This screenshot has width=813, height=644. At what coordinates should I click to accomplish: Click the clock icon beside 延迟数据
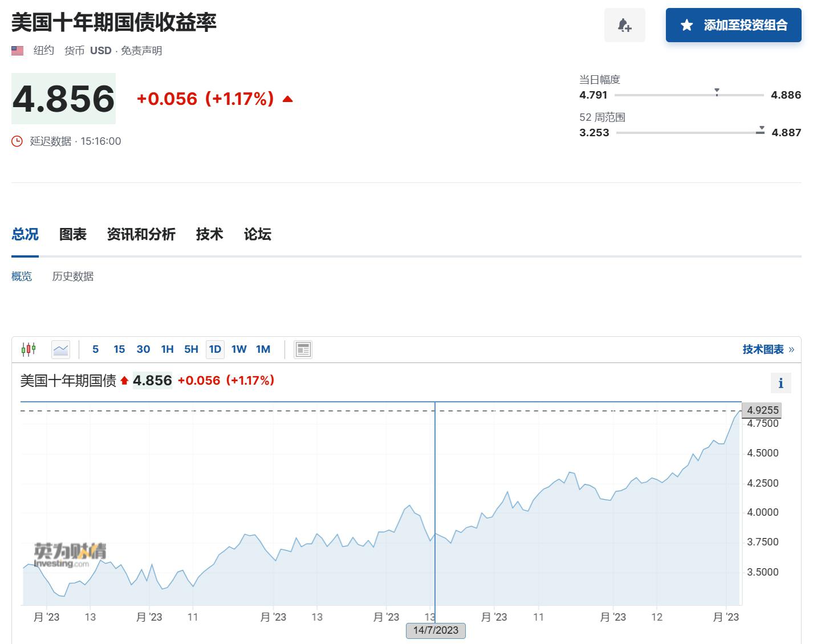tap(17, 141)
